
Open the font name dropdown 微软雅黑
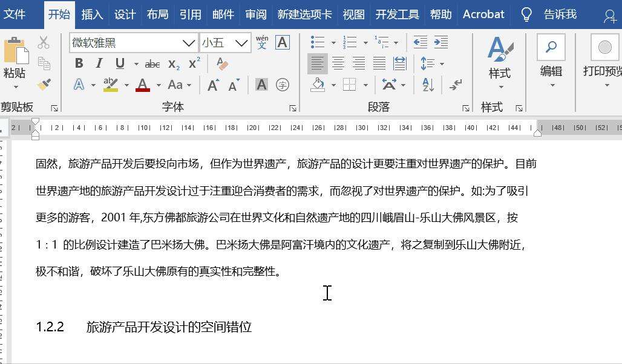189,43
